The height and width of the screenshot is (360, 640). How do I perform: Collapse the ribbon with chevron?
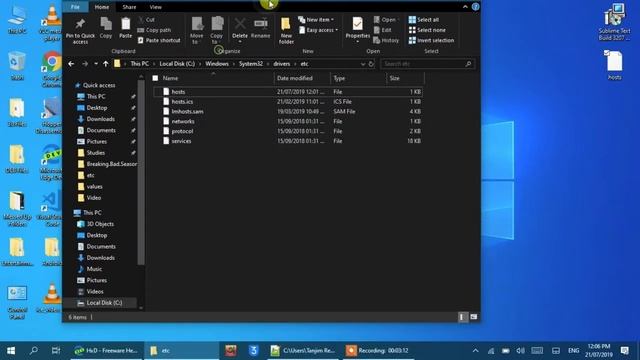465,7
